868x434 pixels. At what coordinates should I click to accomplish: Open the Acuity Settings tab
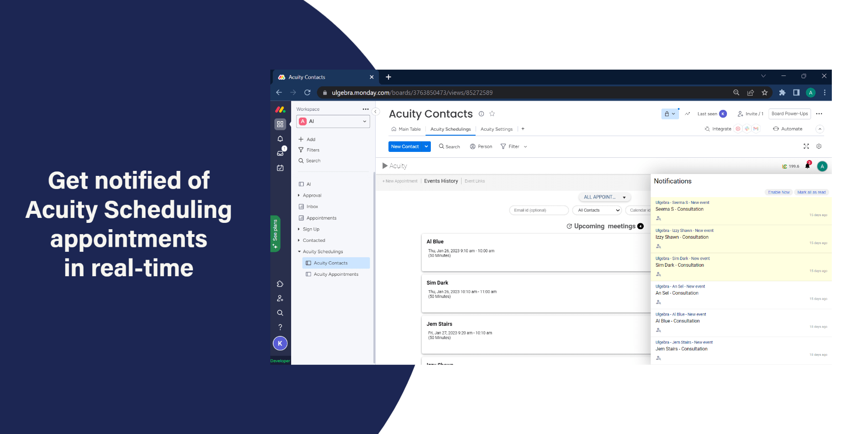point(496,129)
